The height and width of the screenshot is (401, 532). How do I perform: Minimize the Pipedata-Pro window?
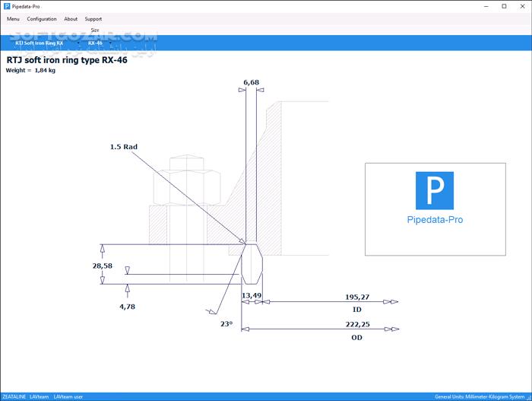(486, 6)
